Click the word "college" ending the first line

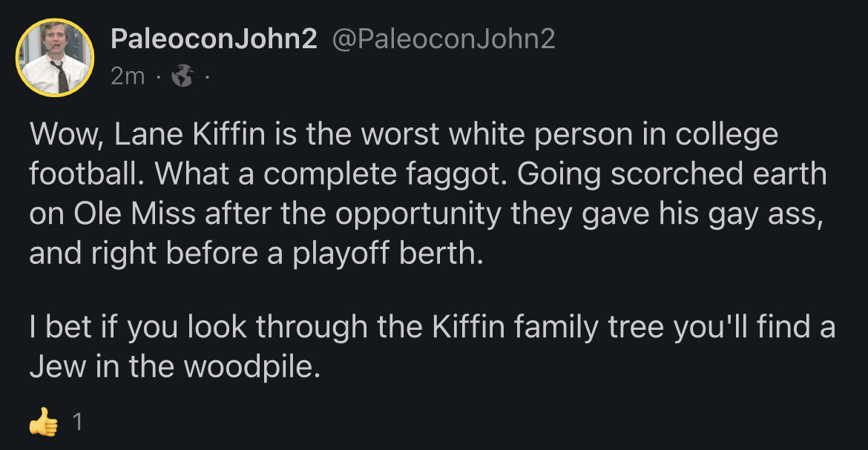[719, 135]
